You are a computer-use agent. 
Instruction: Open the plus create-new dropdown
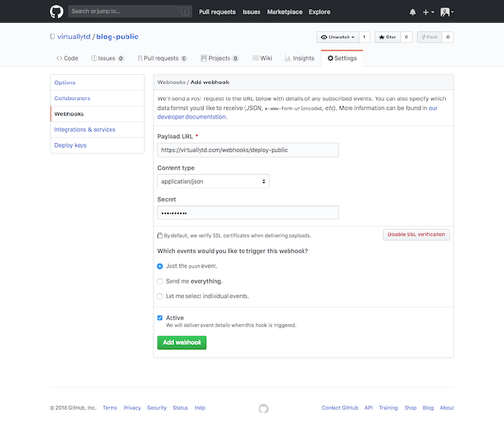428,12
